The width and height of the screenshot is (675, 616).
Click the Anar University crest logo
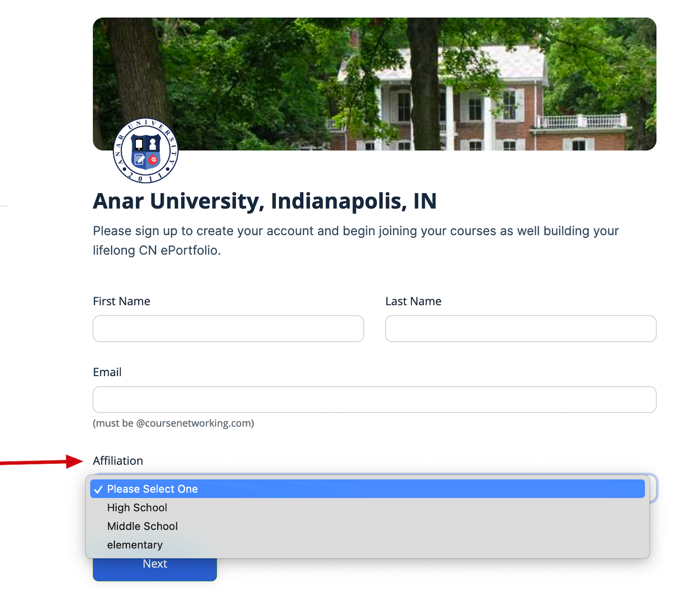point(146,151)
